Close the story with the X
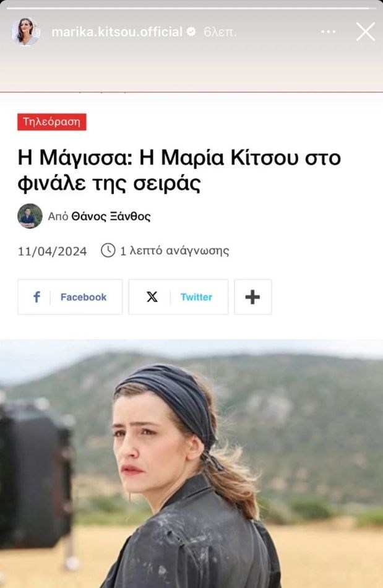Image resolution: width=383 pixels, height=588 pixels. click(x=366, y=32)
